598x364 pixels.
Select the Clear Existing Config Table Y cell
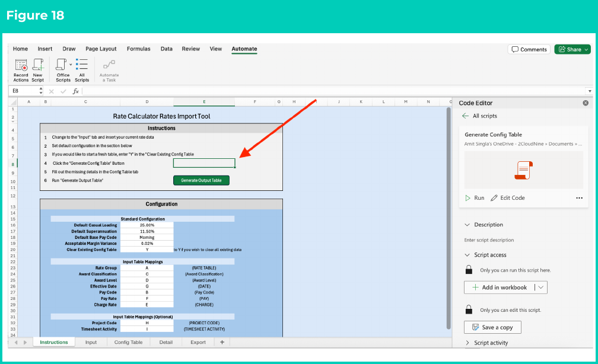(147, 250)
